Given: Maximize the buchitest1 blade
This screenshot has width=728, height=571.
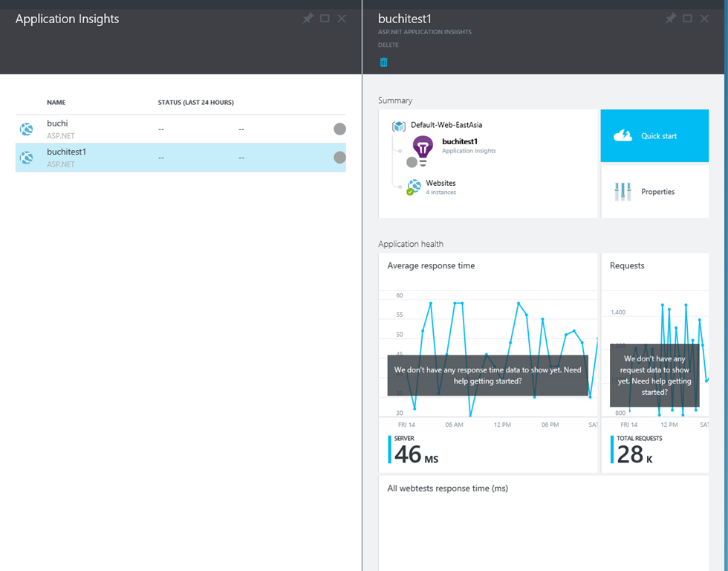Looking at the screenshot, I should (688, 18).
